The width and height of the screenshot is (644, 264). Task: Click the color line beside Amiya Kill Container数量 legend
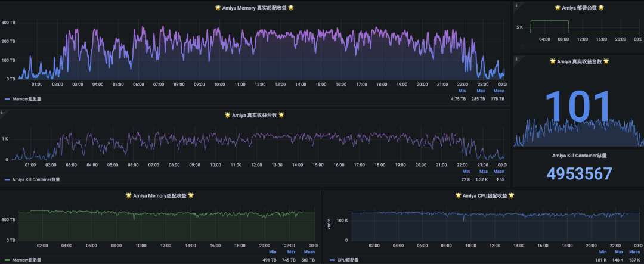coord(7,180)
